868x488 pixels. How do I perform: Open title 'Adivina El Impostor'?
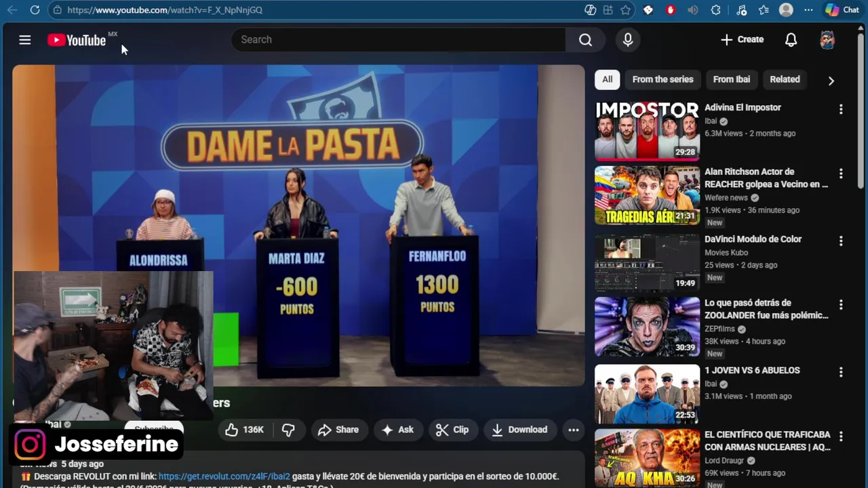(x=743, y=107)
